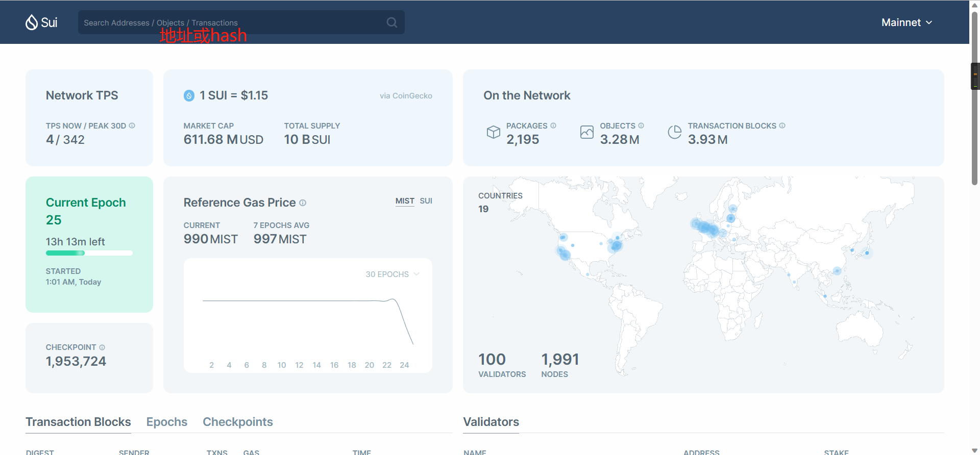980x455 pixels.
Task: Switch gas price unit to SUI
Action: point(426,201)
